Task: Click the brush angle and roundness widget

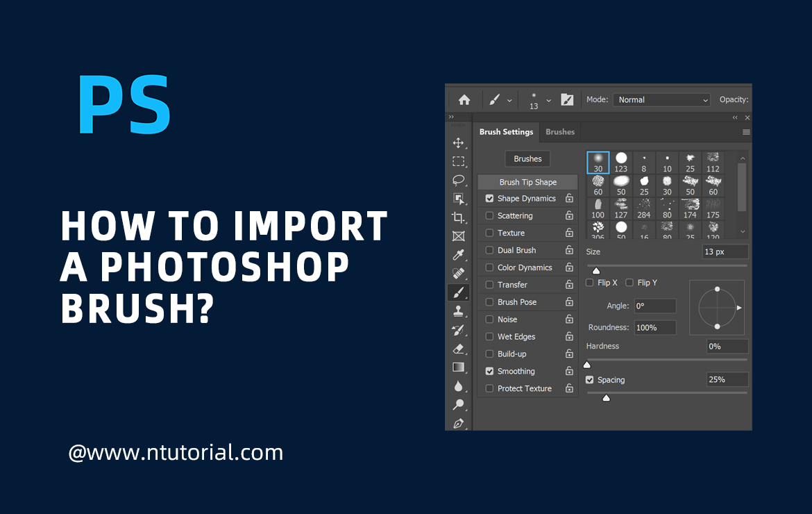Action: (717, 307)
